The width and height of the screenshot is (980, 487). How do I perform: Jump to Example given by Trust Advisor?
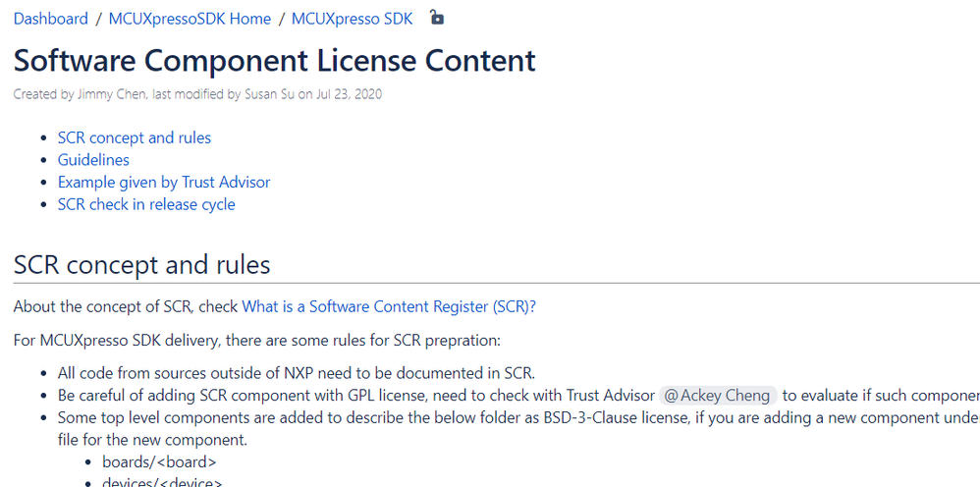[x=164, y=183]
